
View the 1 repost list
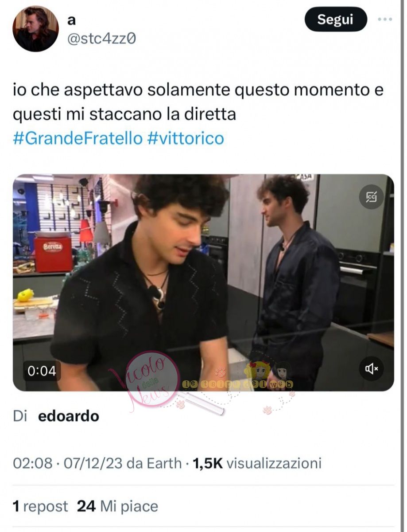click(40, 506)
